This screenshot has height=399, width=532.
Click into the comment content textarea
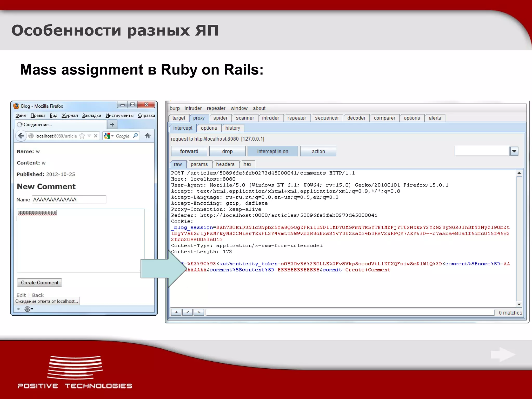tap(81, 241)
